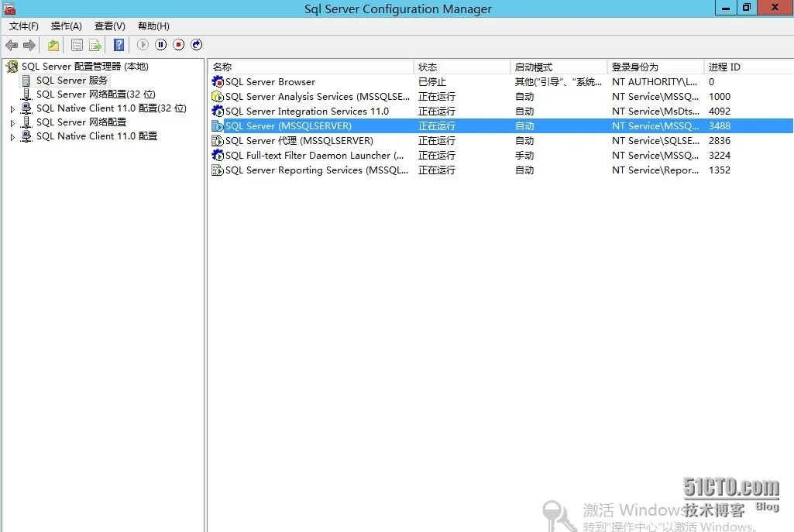Image resolution: width=794 pixels, height=532 pixels.
Task: Click the SQL Native Client 11.0 配置(32 位) icon
Action: click(26, 108)
